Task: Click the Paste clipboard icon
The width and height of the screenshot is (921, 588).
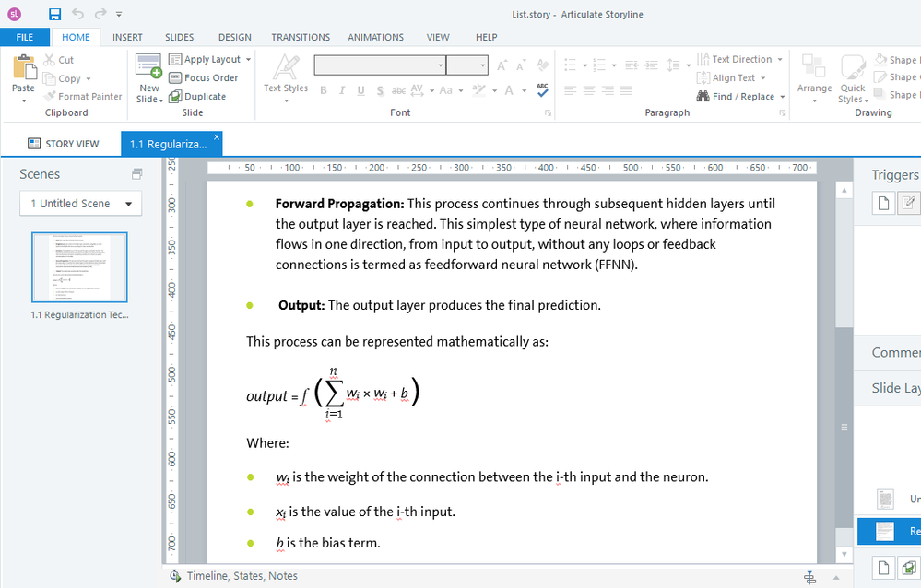Action: click(x=23, y=72)
